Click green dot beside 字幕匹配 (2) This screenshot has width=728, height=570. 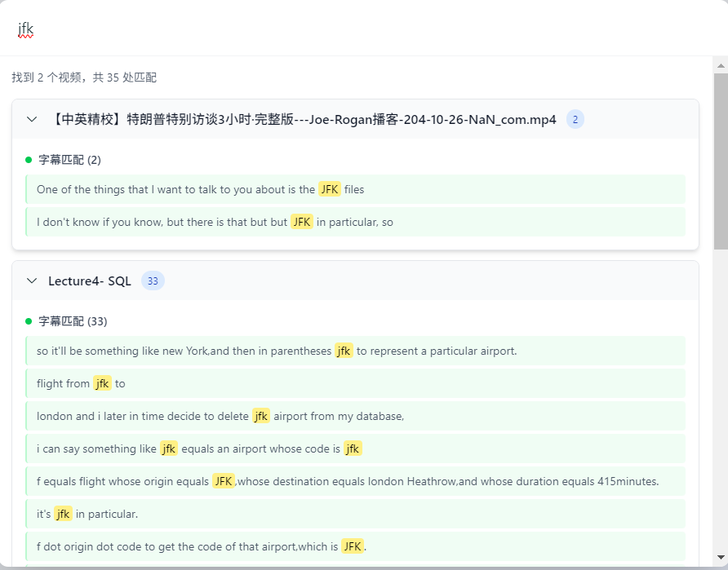coord(29,160)
